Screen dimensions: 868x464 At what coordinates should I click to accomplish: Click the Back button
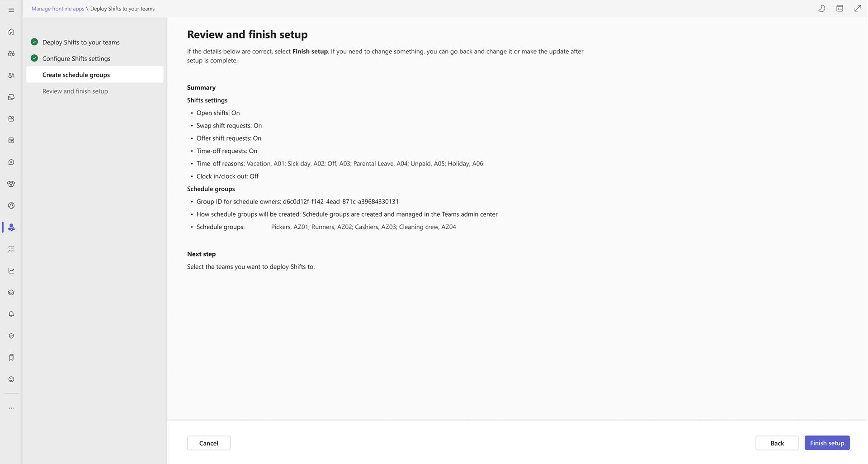[777, 443]
